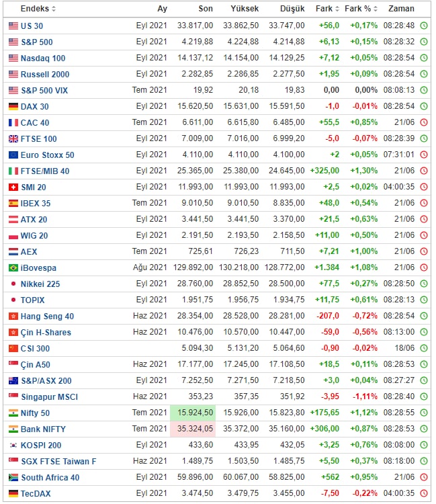Open the CSI 300 index link

[x=35, y=348]
